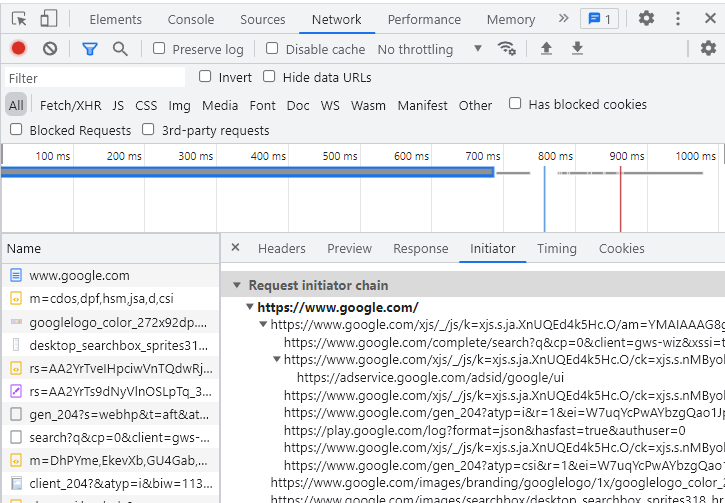725x503 pixels.
Task: Toggle the device toolbar icon
Action: 49,19
